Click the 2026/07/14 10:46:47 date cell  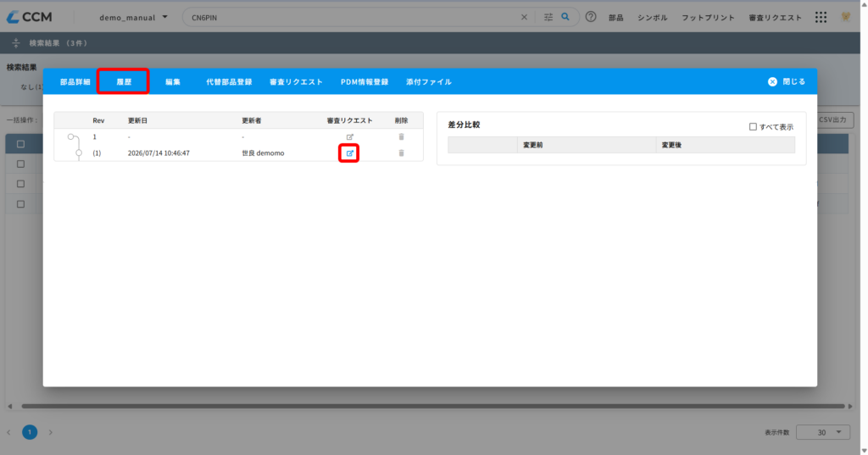(159, 153)
